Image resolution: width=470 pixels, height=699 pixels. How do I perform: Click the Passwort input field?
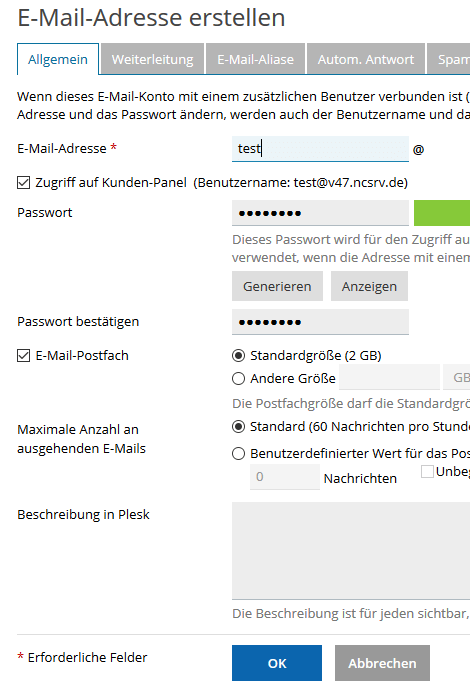tap(320, 213)
